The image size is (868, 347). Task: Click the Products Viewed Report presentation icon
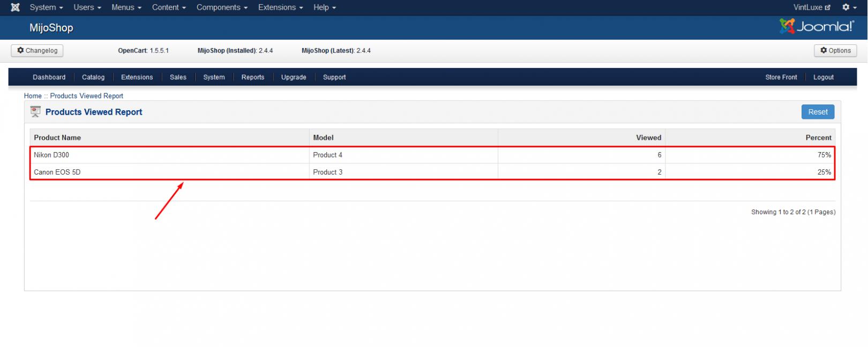pyautogui.click(x=35, y=112)
